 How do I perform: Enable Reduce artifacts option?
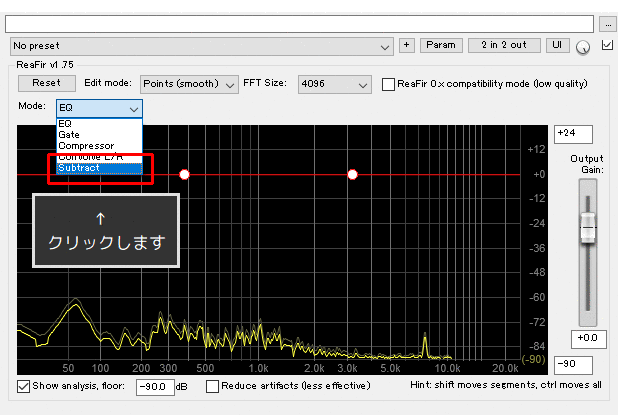coord(212,386)
